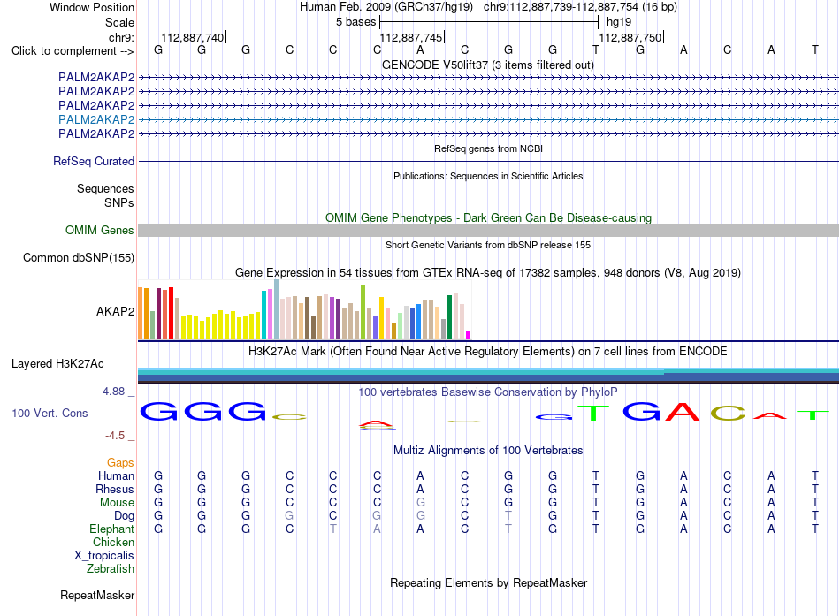Viewport: 840px width, 616px height.
Task: Select the orange Gaps label
Action: (x=120, y=462)
